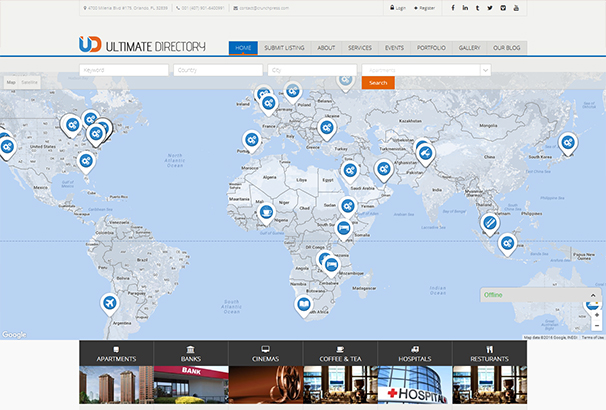The width and height of the screenshot is (606, 410).
Task: Click the Country input field
Action: click(x=218, y=70)
